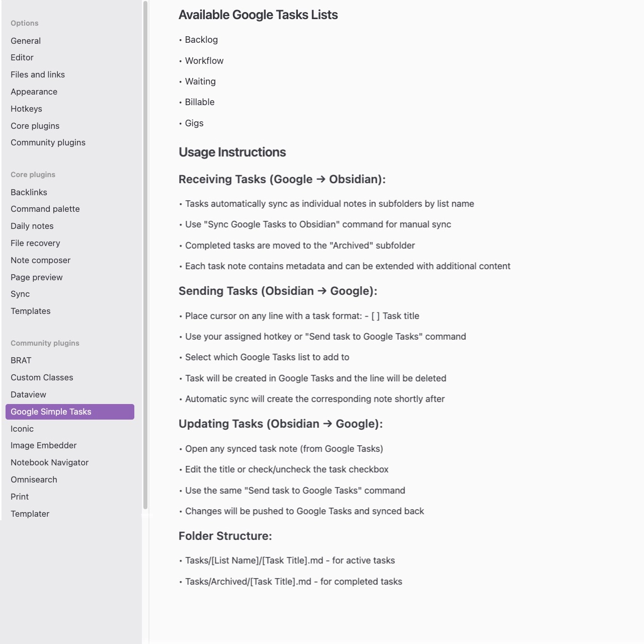Open Appearance settings

pos(34,92)
